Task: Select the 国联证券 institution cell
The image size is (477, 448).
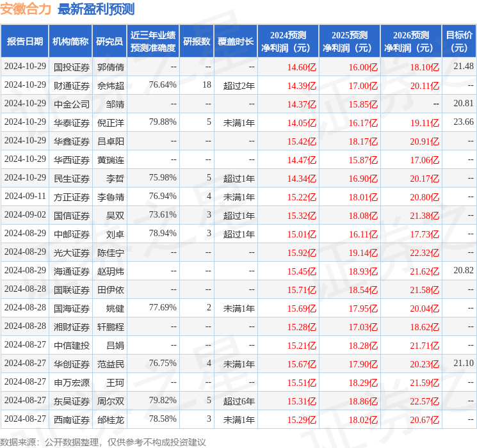Action: coord(72,290)
